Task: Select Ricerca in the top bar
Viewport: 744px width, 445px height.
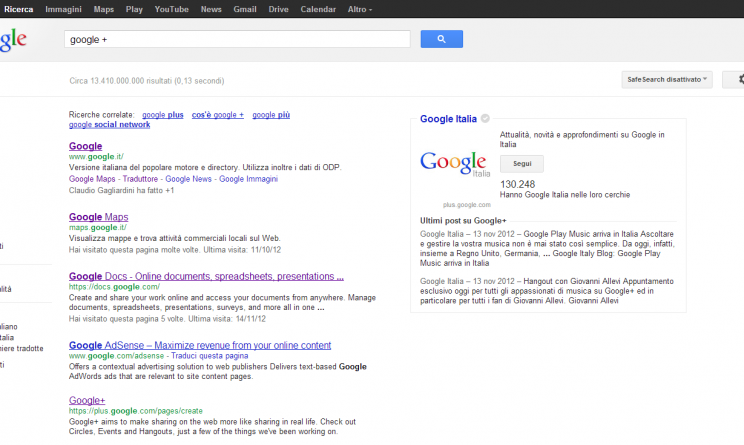Action: click(19, 9)
